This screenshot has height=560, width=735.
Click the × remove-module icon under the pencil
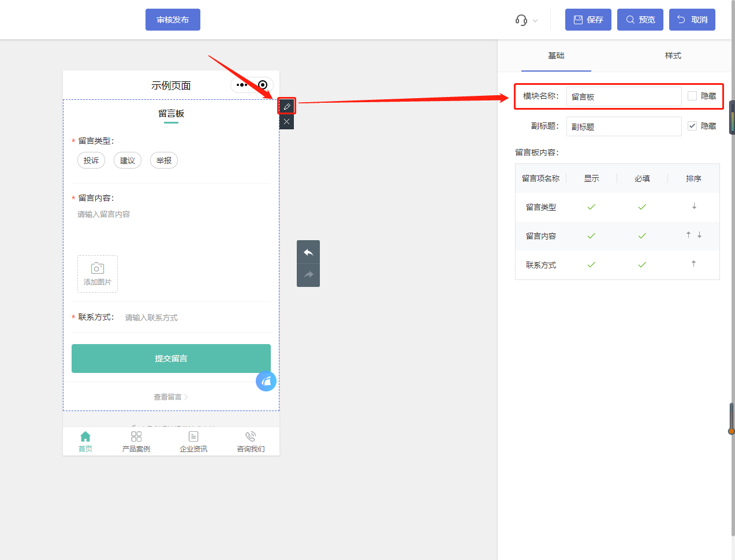pos(286,121)
